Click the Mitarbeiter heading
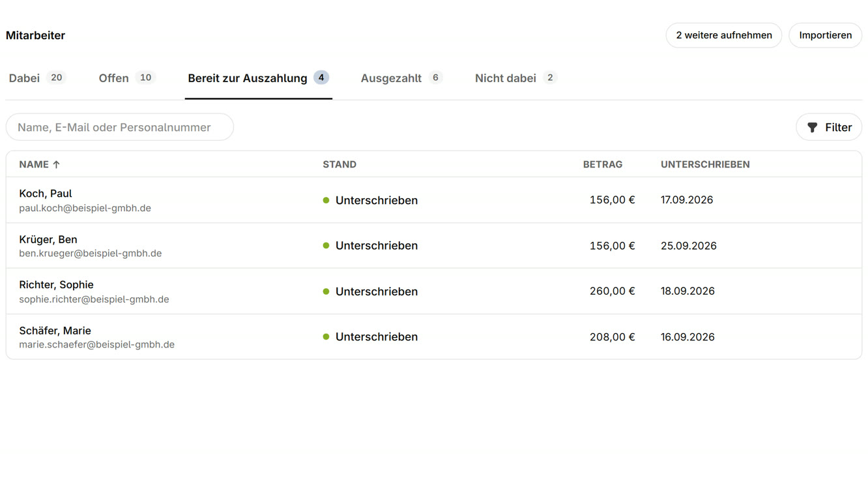Screen dimensions: 868x502 (x=35, y=35)
